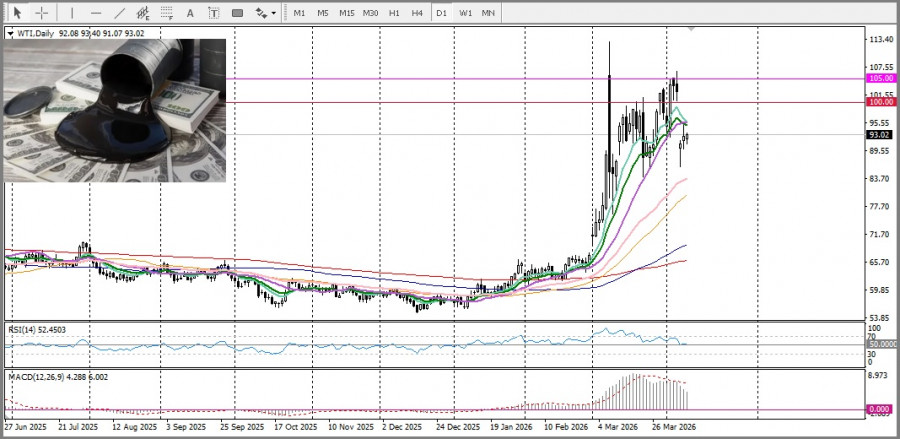Viewport: 900px width, 439px height.
Task: Change chart to MN monthly timeframe
Action: coord(488,13)
